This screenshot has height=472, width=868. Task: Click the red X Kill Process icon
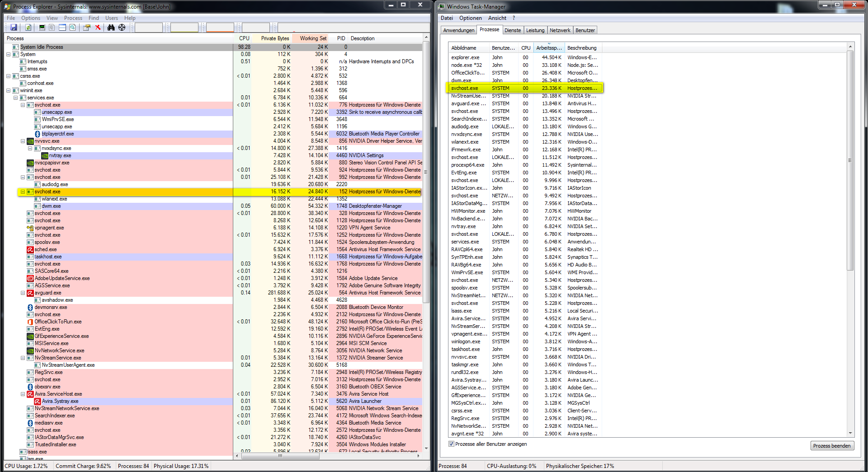pyautogui.click(x=98, y=28)
